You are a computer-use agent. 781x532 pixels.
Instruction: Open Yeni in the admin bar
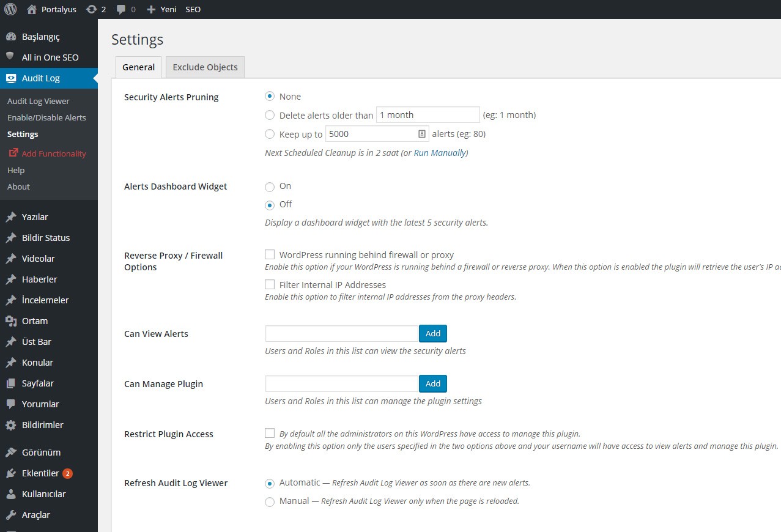click(x=169, y=9)
